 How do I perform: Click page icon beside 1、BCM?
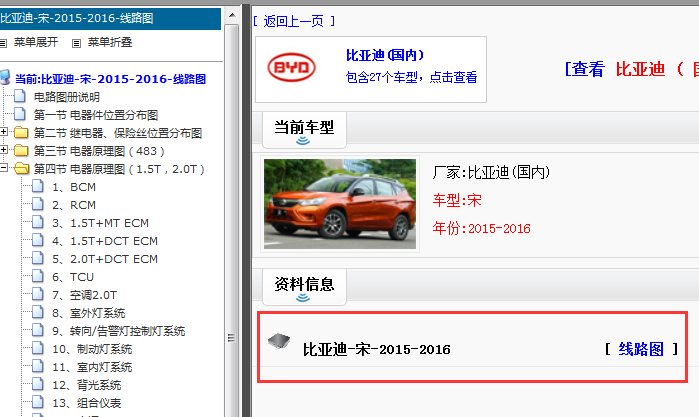tap(38, 186)
